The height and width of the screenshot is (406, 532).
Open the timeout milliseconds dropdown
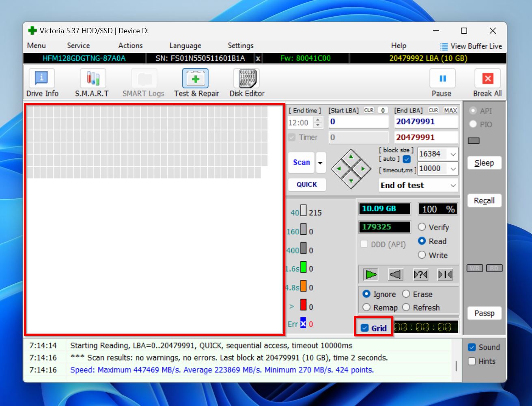tap(453, 169)
